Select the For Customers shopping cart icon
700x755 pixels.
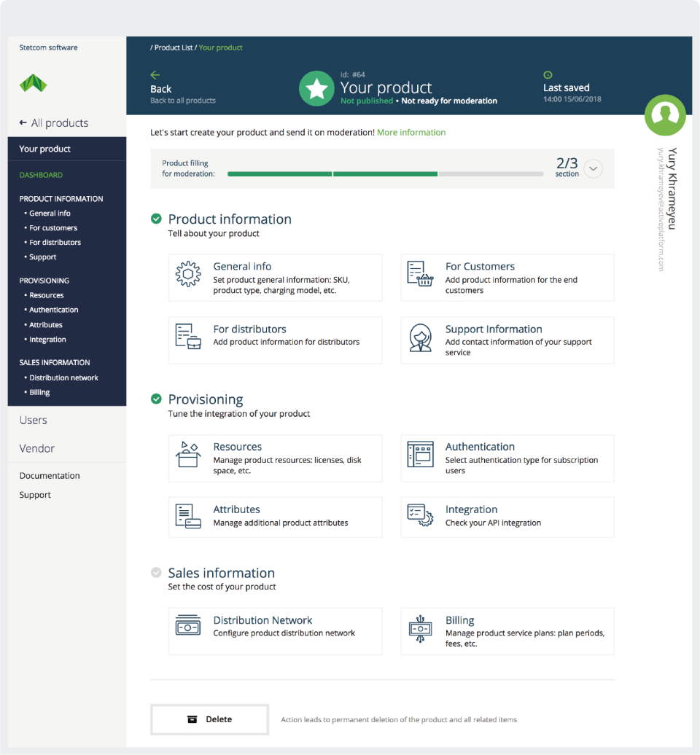coord(420,275)
